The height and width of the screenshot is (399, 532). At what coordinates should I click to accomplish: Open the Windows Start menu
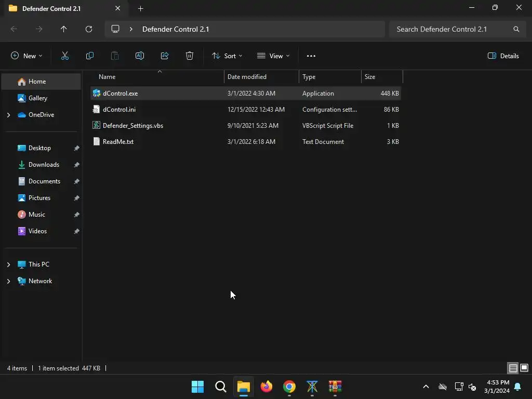click(x=198, y=387)
